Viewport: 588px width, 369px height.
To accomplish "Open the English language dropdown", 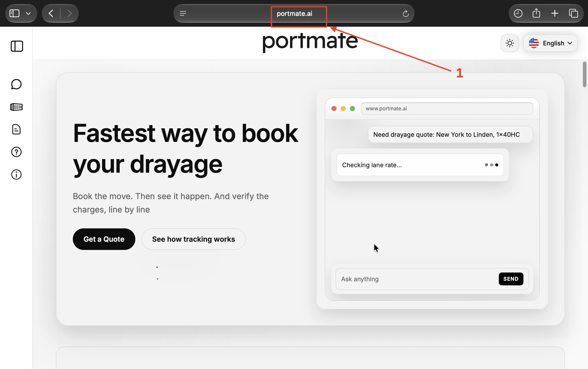I will pos(550,43).
